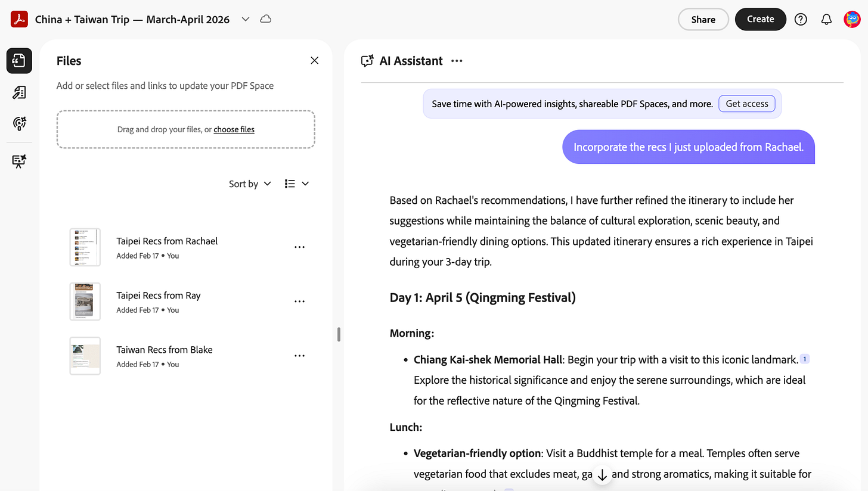Open the user profile avatar
The image size is (868, 491).
click(x=852, y=19)
